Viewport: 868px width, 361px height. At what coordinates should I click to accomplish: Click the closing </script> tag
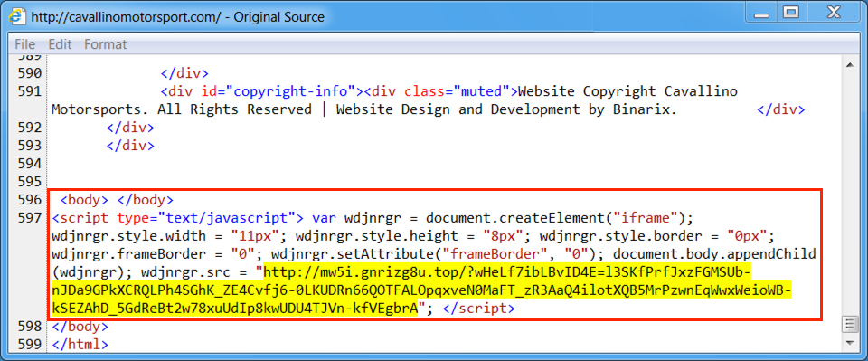pyautogui.click(x=479, y=309)
